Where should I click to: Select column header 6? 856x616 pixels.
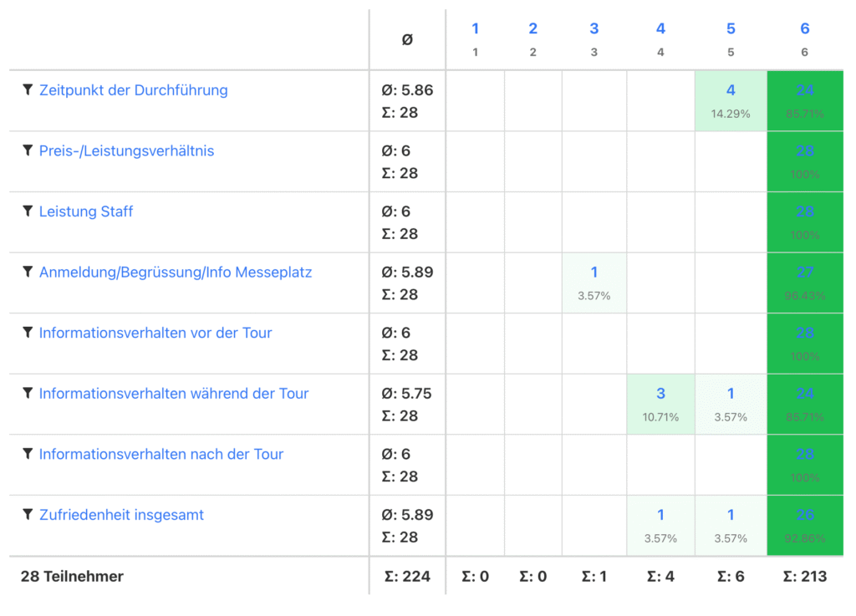[x=804, y=29]
